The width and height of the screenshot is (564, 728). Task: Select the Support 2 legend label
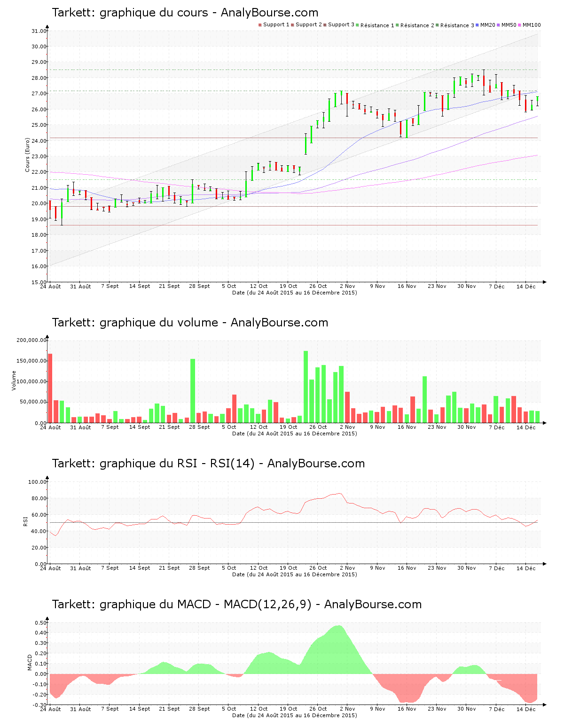click(x=309, y=25)
